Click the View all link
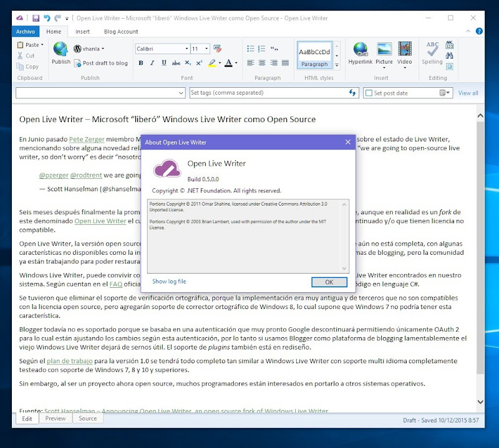The image size is (499, 448). (x=468, y=93)
